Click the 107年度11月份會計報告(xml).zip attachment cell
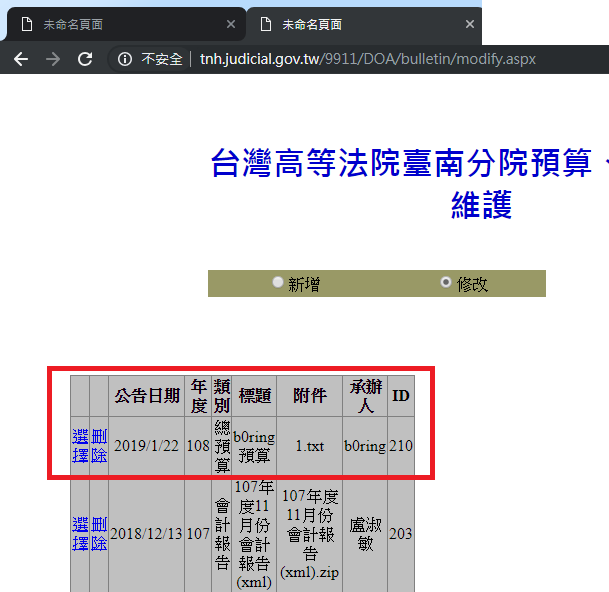 (x=310, y=534)
